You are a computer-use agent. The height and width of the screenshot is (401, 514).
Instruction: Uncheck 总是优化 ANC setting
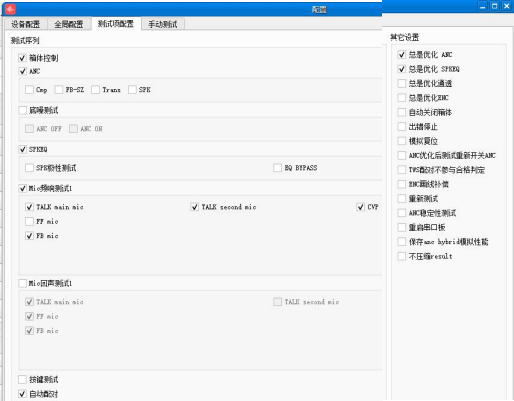coord(402,55)
